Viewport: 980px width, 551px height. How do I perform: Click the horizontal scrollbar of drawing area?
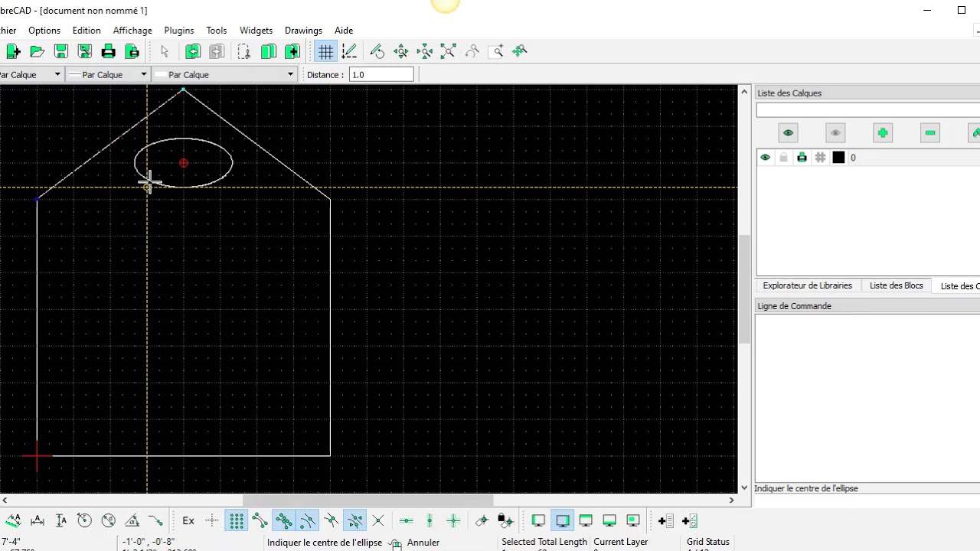click(368, 500)
